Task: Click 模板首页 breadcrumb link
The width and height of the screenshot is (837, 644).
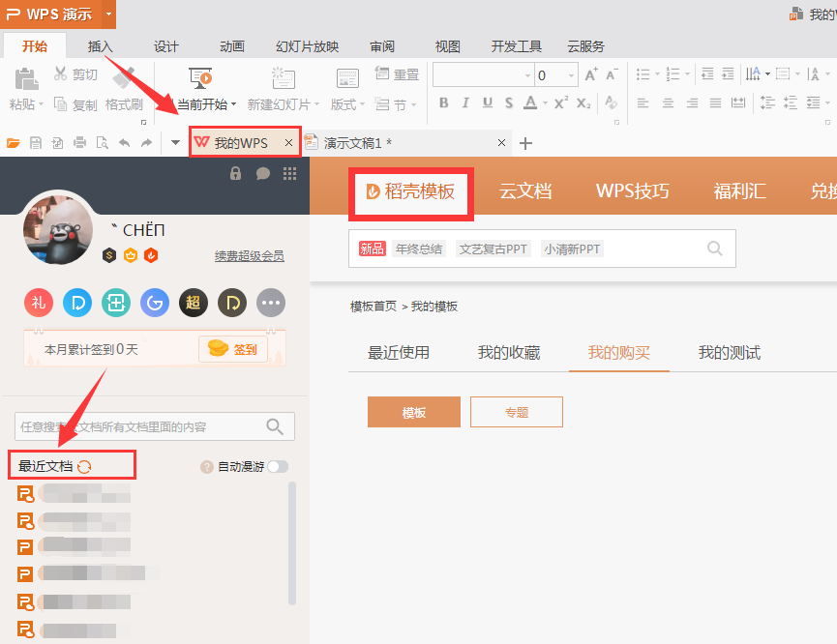Action: coord(374,307)
